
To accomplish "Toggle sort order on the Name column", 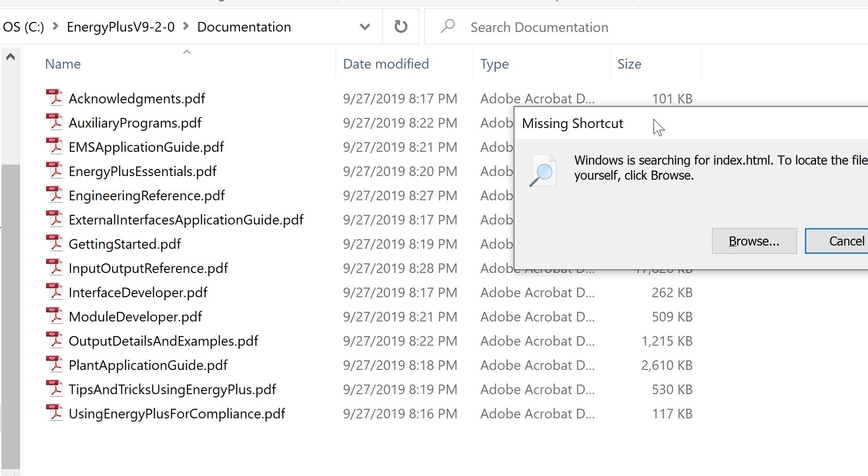I will [x=63, y=64].
